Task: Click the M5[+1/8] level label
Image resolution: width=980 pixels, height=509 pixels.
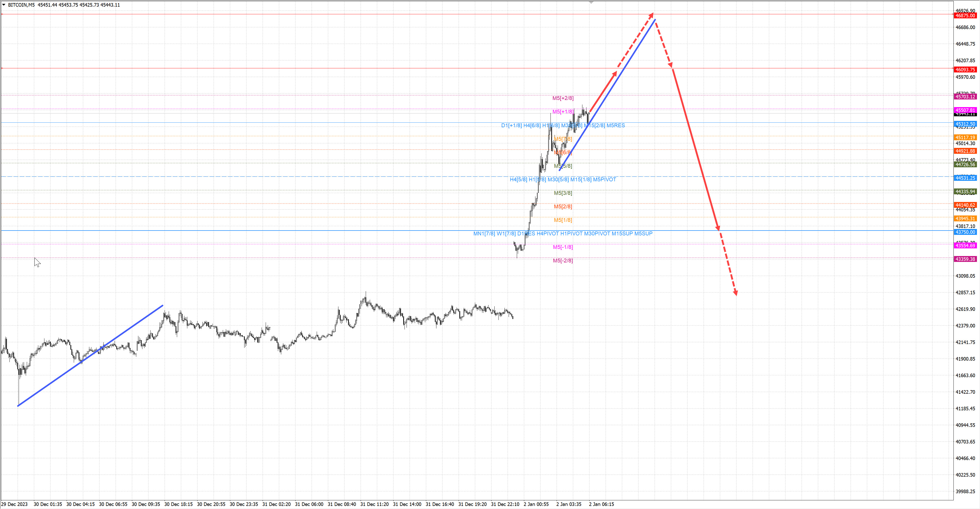Action: tap(563, 112)
